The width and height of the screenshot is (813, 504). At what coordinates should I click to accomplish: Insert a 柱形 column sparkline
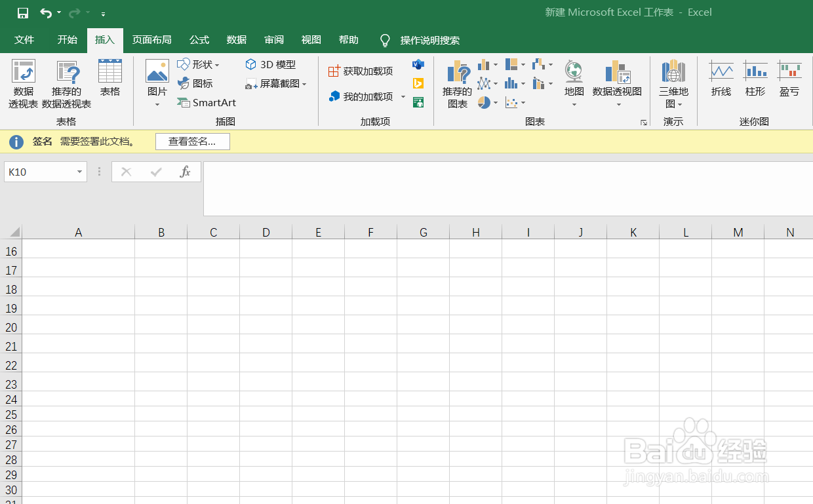(x=755, y=79)
